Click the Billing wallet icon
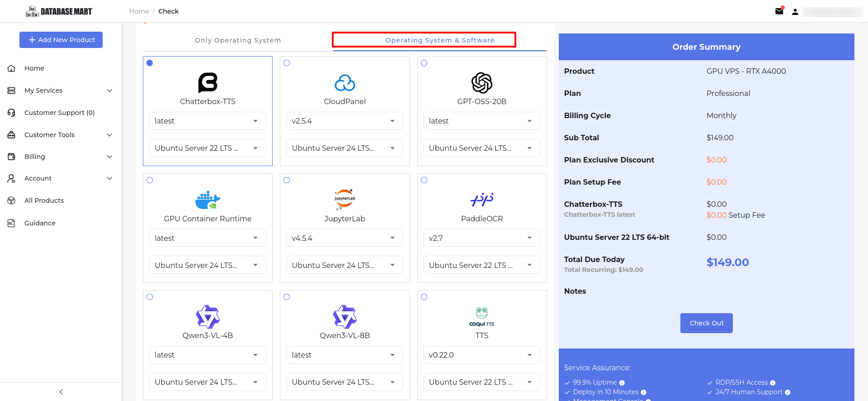This screenshot has width=868, height=401. click(12, 157)
